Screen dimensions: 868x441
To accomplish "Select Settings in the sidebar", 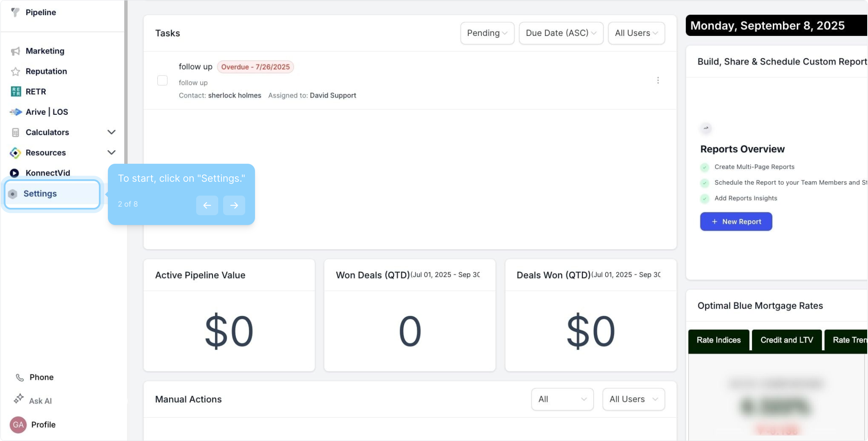I will [40, 194].
